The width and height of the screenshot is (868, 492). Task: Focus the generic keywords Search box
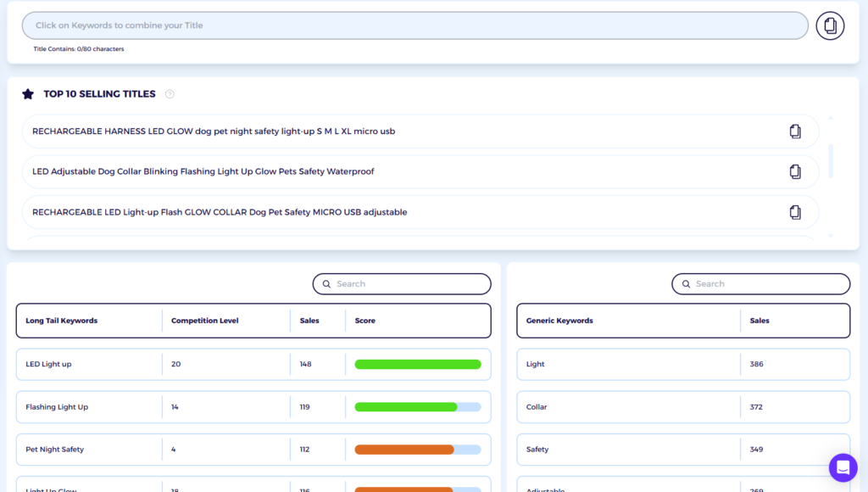(x=761, y=284)
